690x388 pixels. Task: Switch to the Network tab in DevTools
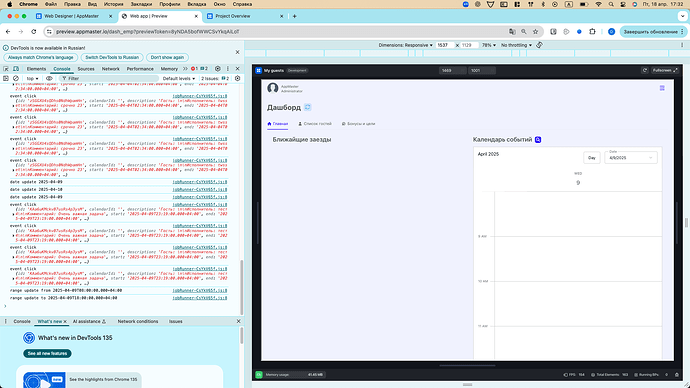point(110,69)
